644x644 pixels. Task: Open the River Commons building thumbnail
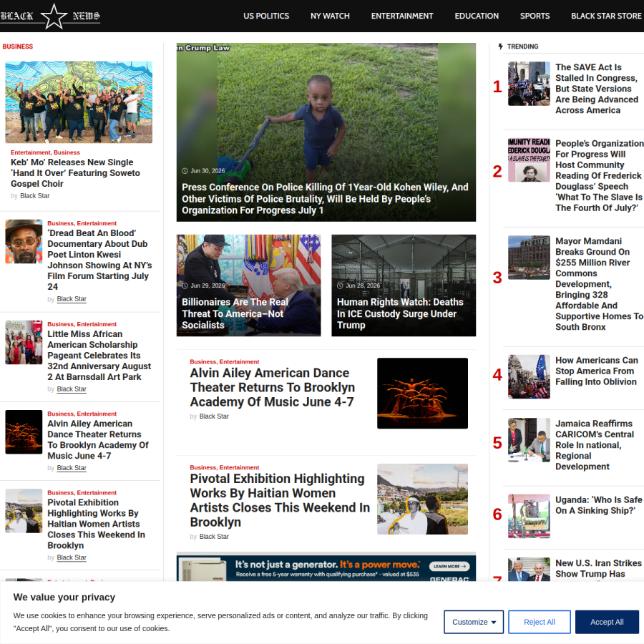click(529, 258)
